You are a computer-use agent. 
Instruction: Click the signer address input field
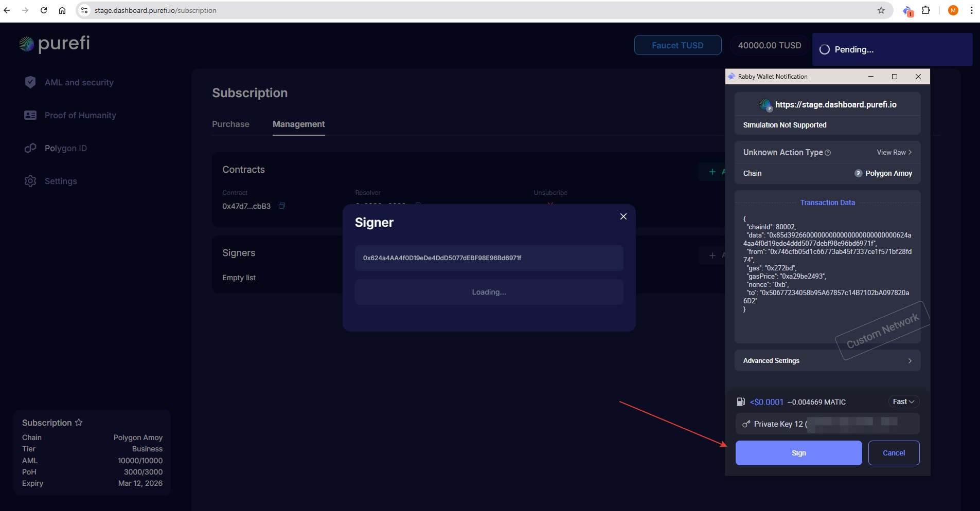point(489,258)
